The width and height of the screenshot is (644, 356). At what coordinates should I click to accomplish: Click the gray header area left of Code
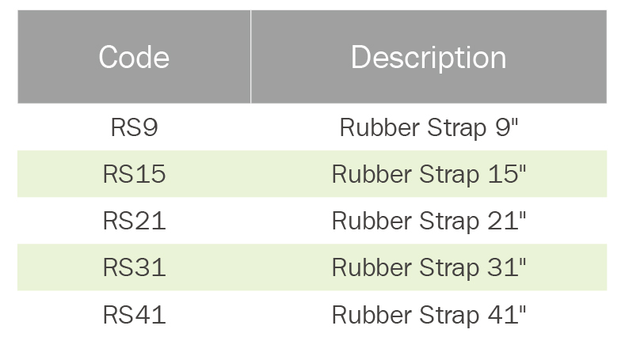click(51, 58)
